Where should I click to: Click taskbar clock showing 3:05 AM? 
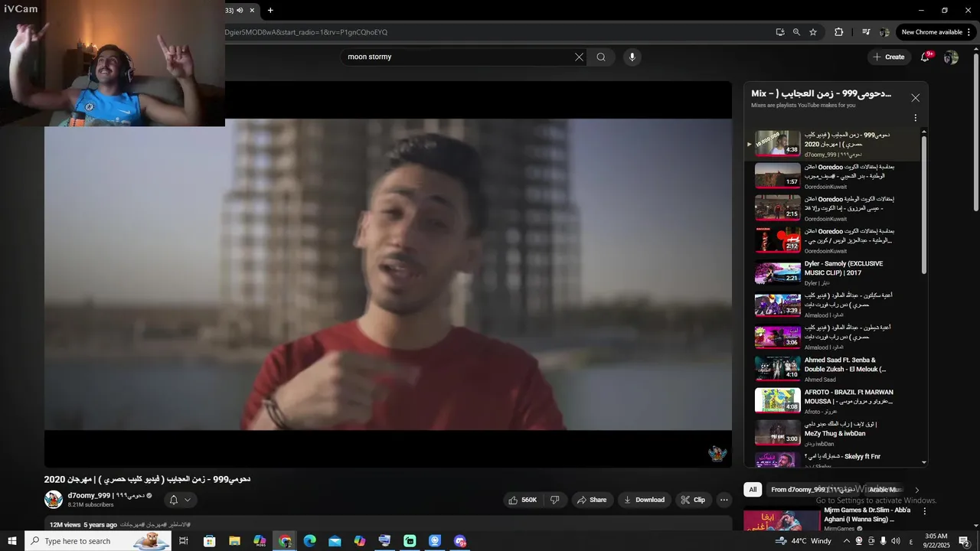coord(936,541)
